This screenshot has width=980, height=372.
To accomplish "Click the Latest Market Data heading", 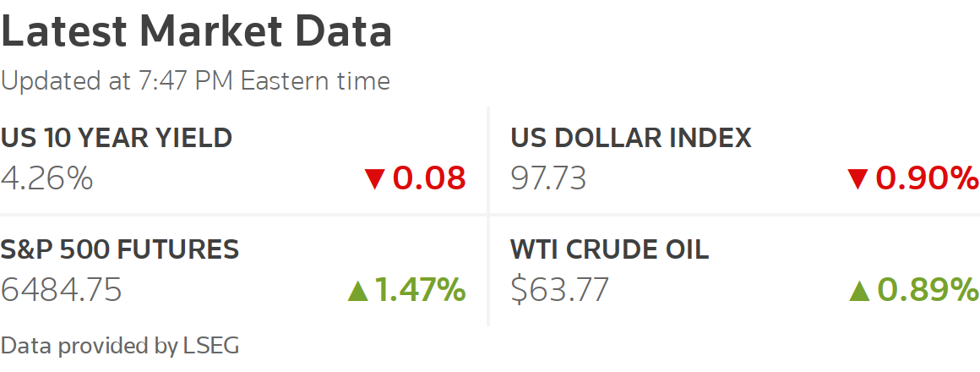I will point(197,32).
